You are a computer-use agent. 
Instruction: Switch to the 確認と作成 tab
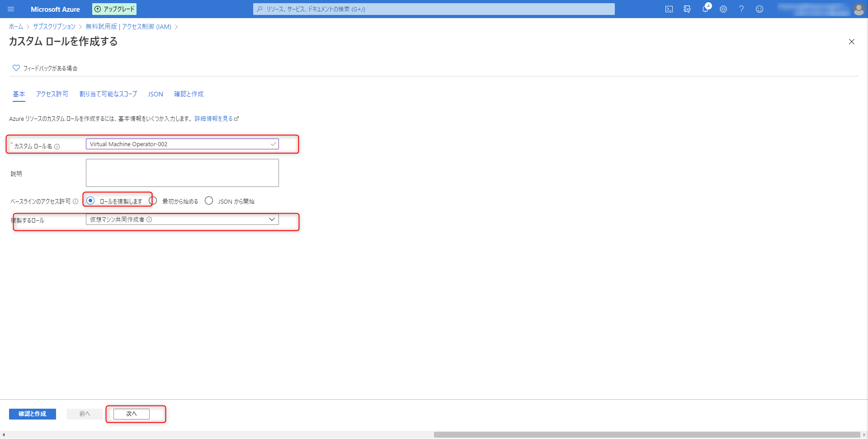pyautogui.click(x=189, y=94)
